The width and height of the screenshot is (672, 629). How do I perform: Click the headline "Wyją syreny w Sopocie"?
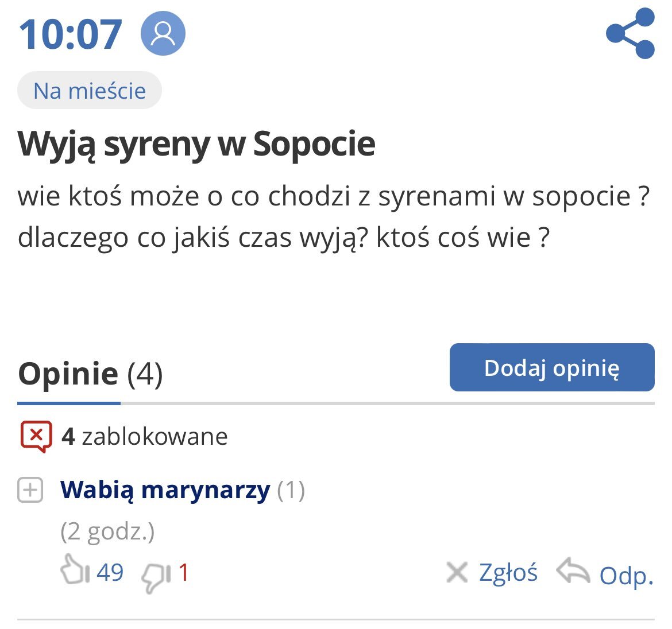tap(196, 143)
